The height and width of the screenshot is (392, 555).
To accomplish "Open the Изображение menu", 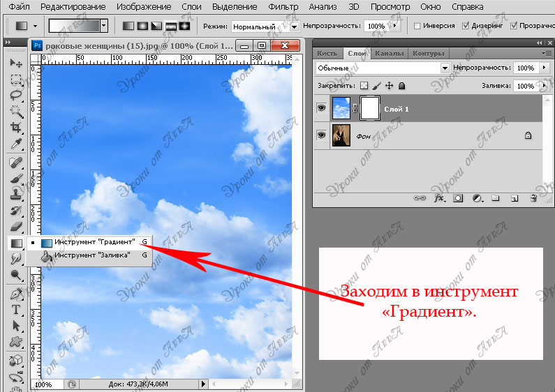I will [144, 7].
